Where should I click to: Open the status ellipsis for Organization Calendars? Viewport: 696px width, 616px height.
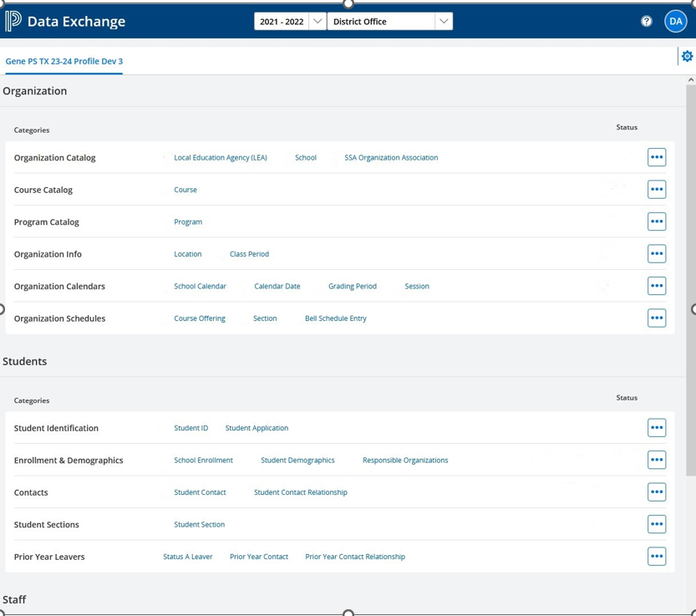(657, 285)
